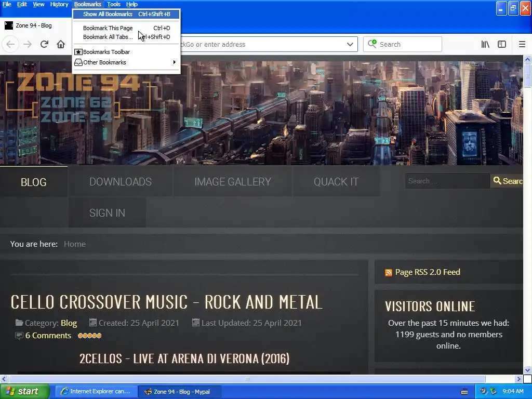
Task: Open the 6 Comments link
Action: 48,336
